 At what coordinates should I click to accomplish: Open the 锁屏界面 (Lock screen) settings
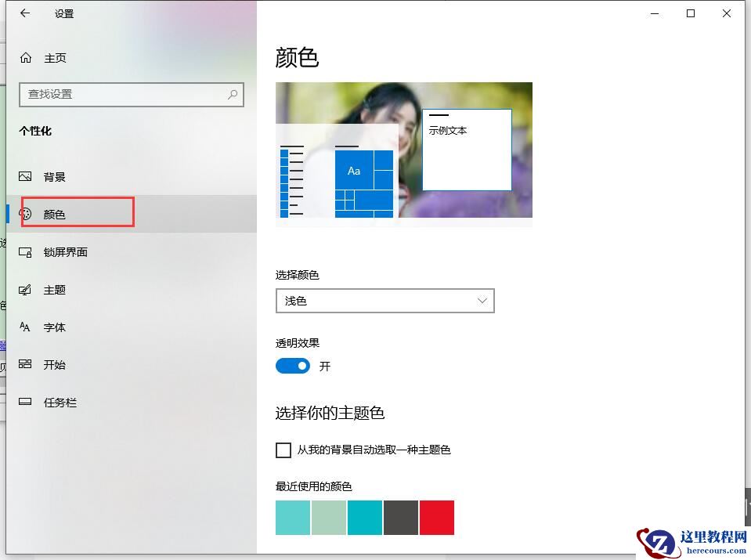click(67, 251)
